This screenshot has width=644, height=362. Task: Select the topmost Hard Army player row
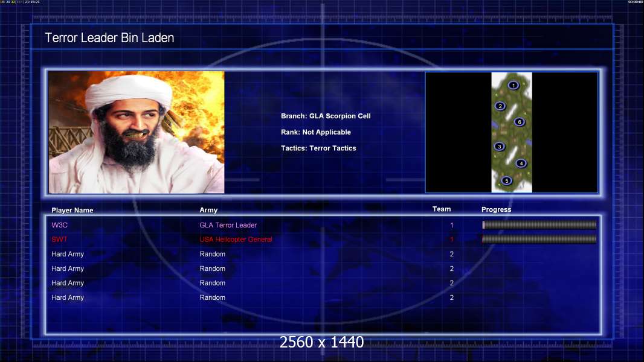[x=68, y=254]
